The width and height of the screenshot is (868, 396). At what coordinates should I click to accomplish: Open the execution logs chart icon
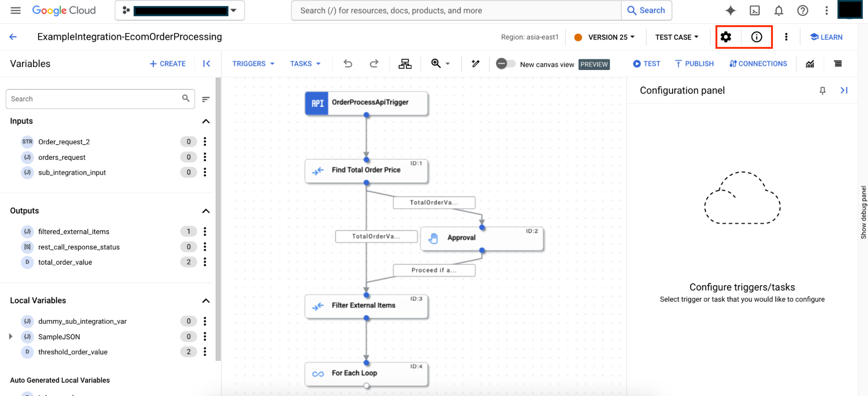810,63
